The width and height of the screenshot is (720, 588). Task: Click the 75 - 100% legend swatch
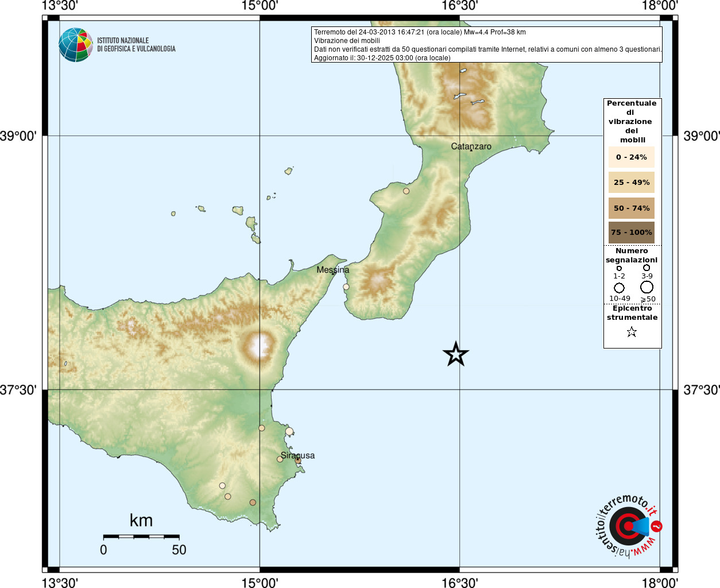click(632, 233)
